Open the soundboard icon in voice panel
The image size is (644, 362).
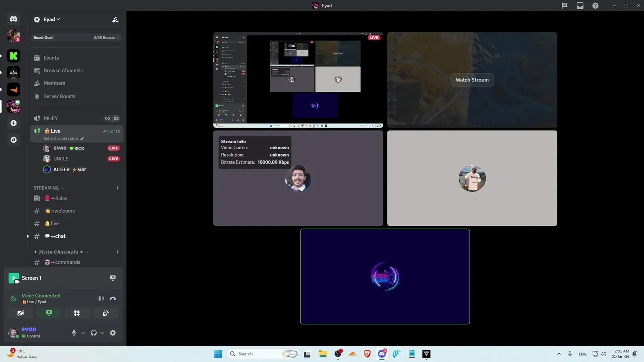tap(106, 313)
